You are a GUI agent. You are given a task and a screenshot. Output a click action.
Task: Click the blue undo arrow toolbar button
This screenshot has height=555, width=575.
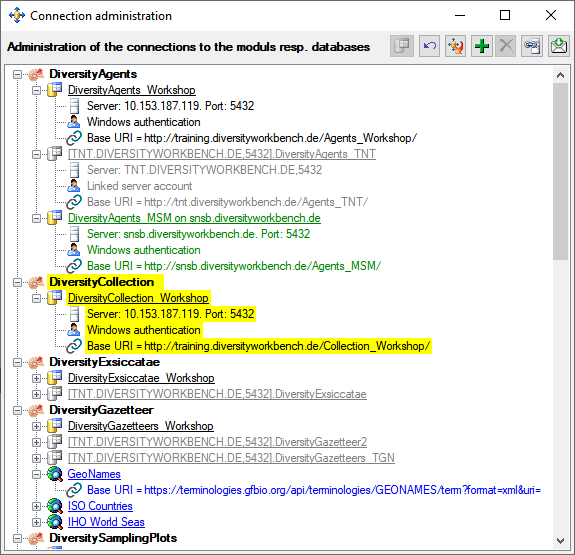[429, 46]
